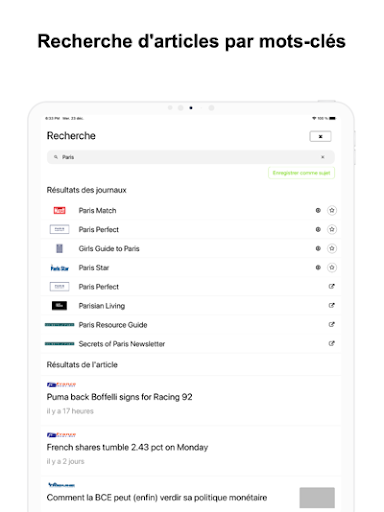
Task: Open Parisian Living external link icon
Action: tap(331, 305)
